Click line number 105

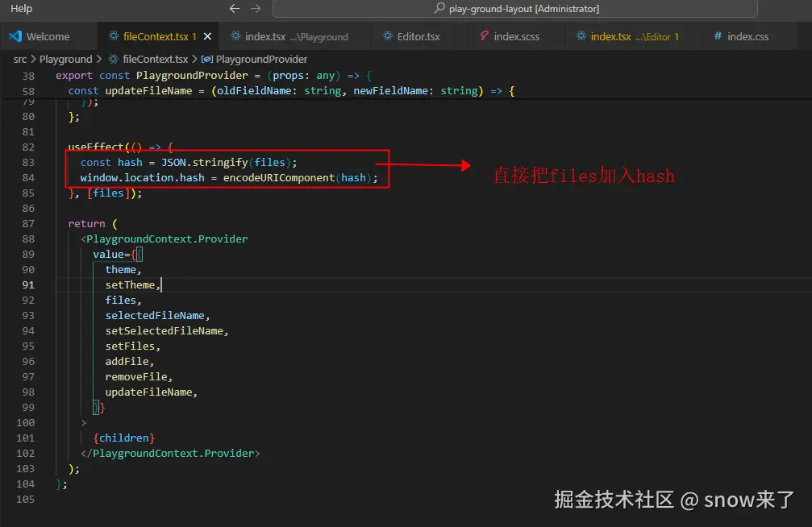click(25, 500)
